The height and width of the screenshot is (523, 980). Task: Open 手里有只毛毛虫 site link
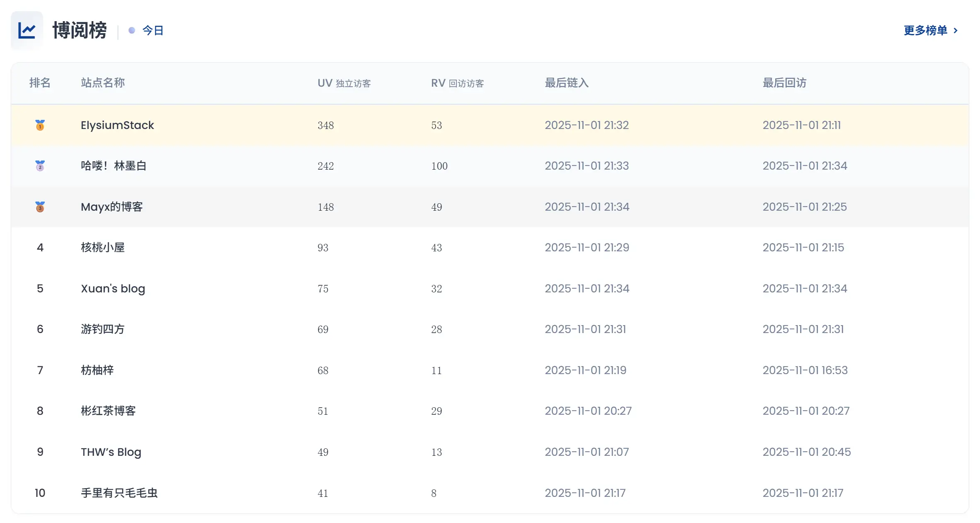click(x=119, y=493)
